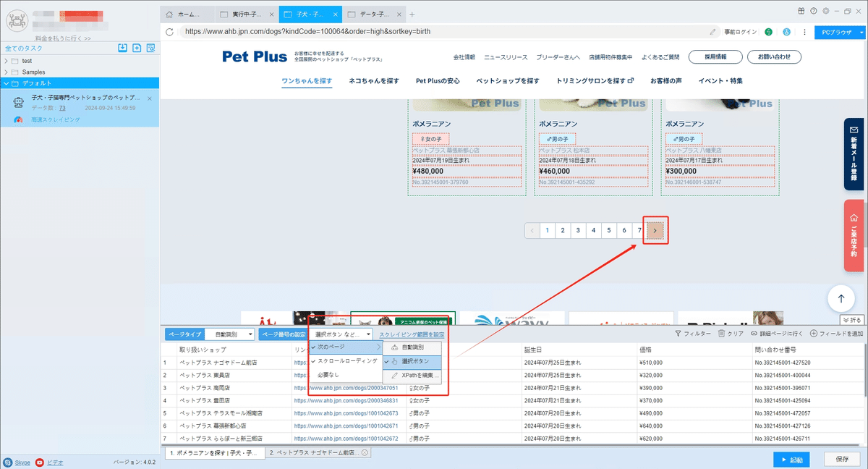Click the 高速スクレイピング speed gauge icon
The image size is (868, 469).
pos(19,119)
